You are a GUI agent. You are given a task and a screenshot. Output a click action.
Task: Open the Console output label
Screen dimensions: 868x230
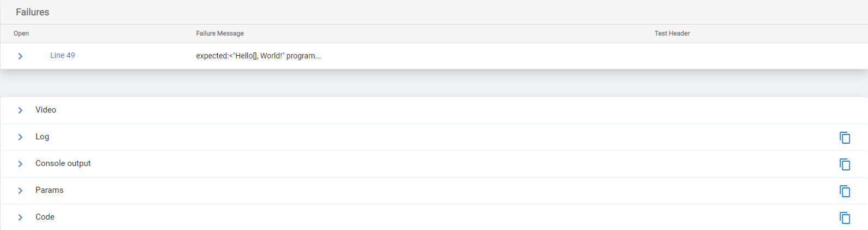coord(63,163)
